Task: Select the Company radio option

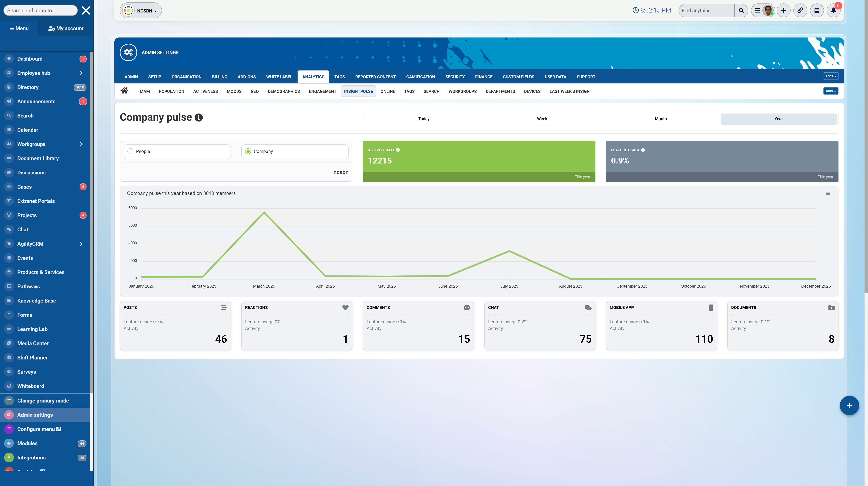Action: (248, 151)
